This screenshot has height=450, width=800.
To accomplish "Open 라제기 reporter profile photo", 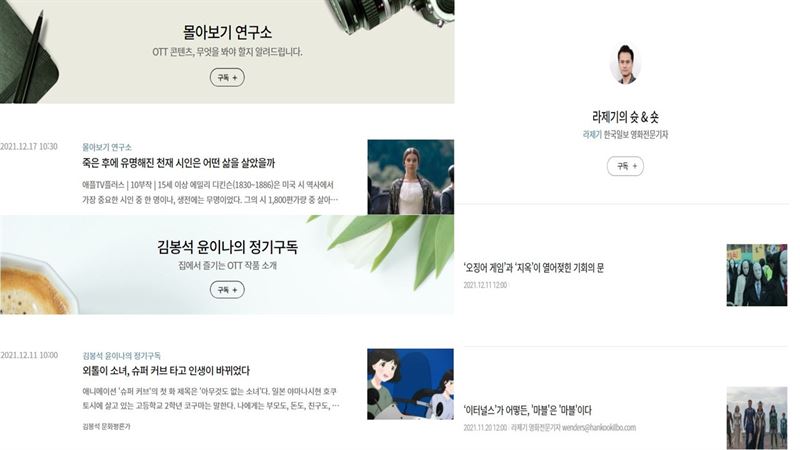I will pyautogui.click(x=625, y=64).
